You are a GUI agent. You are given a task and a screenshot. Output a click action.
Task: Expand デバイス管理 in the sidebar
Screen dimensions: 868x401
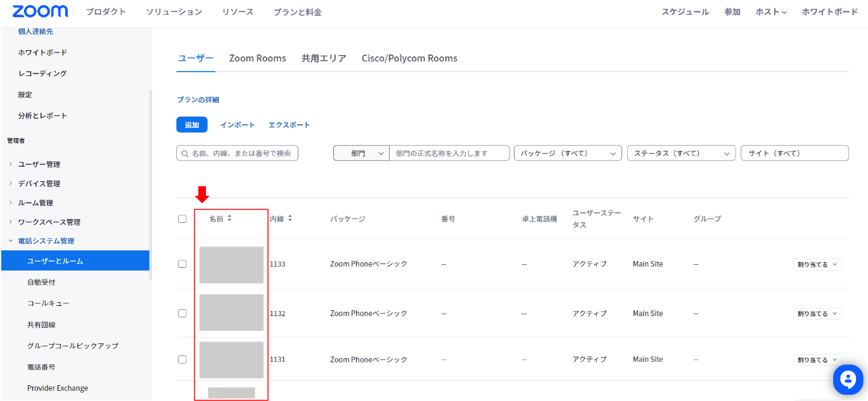(39, 184)
